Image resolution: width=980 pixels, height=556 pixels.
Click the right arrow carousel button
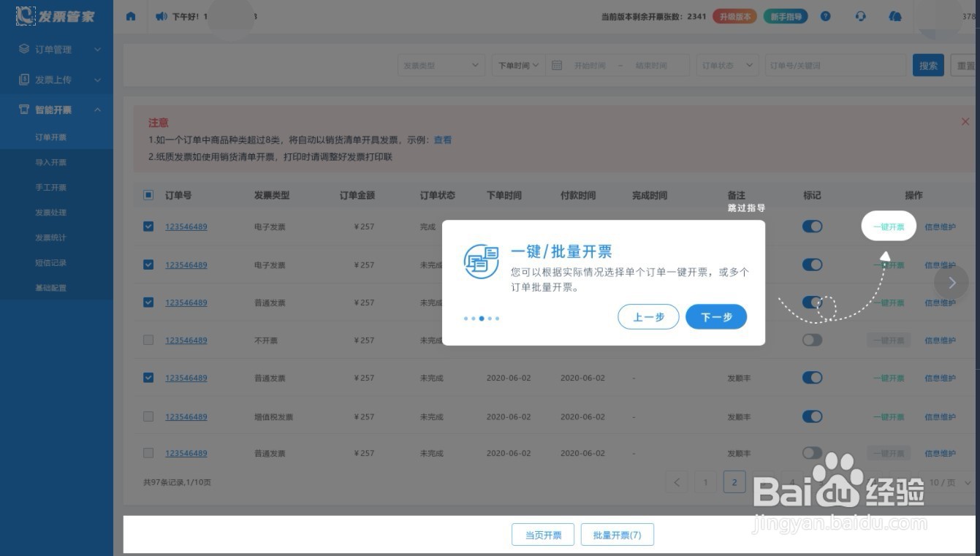tap(951, 283)
